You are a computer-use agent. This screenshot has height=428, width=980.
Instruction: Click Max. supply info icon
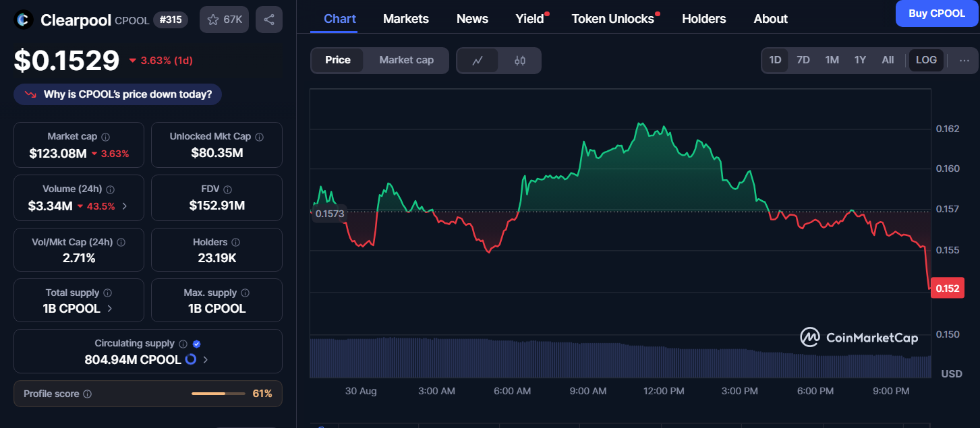(245, 293)
